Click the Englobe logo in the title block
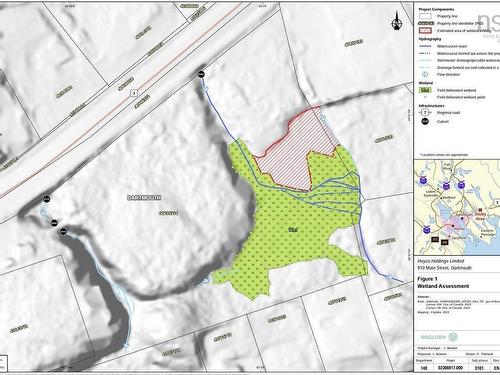 point(439,337)
